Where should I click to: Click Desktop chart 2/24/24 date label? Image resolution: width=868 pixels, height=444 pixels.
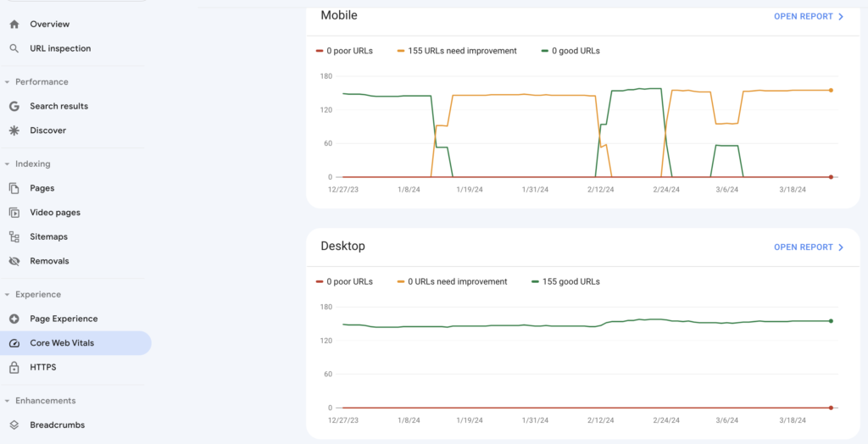(666, 420)
